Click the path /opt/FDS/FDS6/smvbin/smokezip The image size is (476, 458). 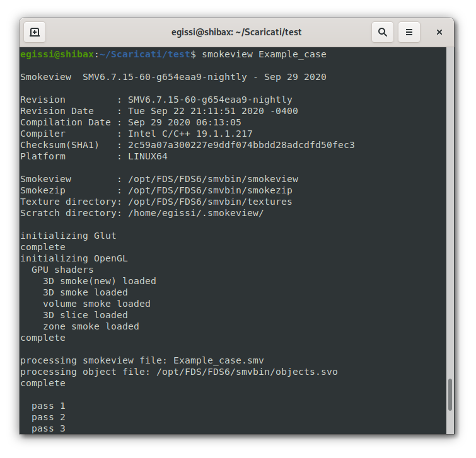(x=210, y=190)
